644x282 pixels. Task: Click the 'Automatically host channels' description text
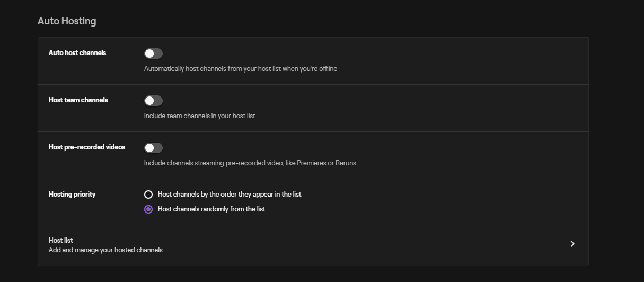click(x=241, y=68)
